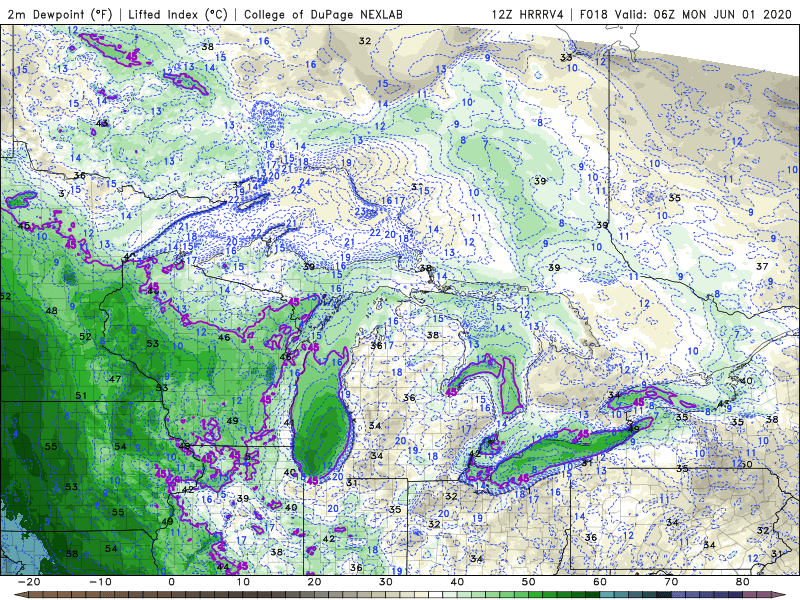The height and width of the screenshot is (600, 800).
Task: Click the 40 label on the color scale
Action: coord(457,582)
